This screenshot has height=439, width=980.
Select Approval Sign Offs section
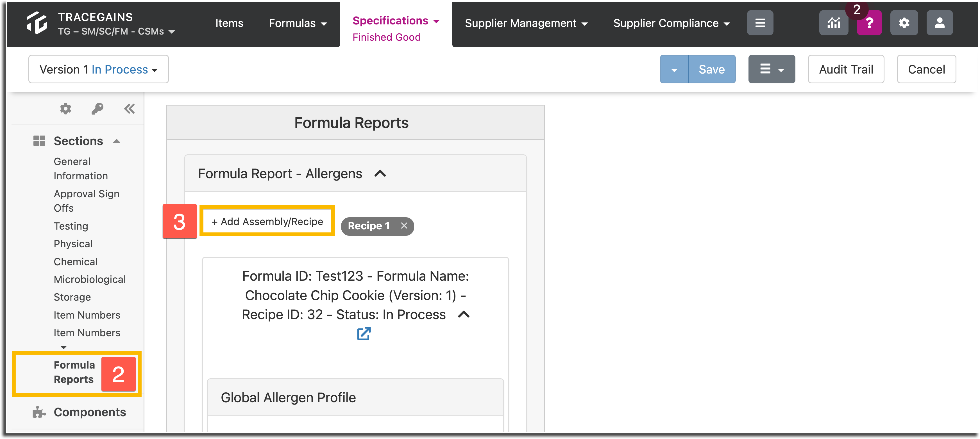86,201
